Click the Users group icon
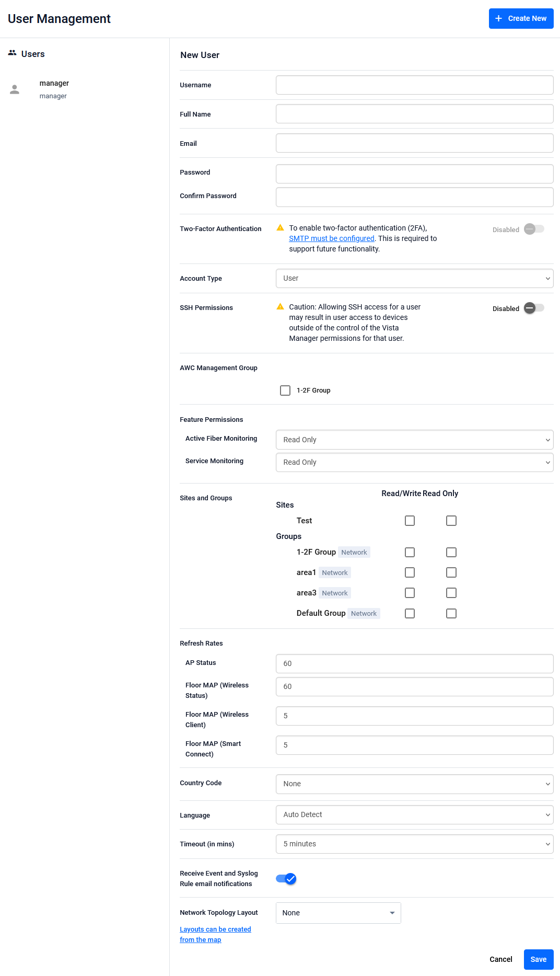Image resolution: width=560 pixels, height=976 pixels. tap(12, 53)
